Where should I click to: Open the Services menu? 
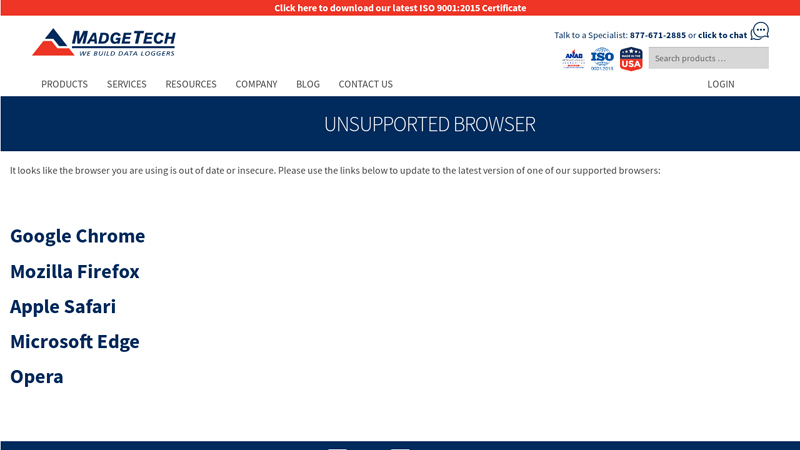127,84
